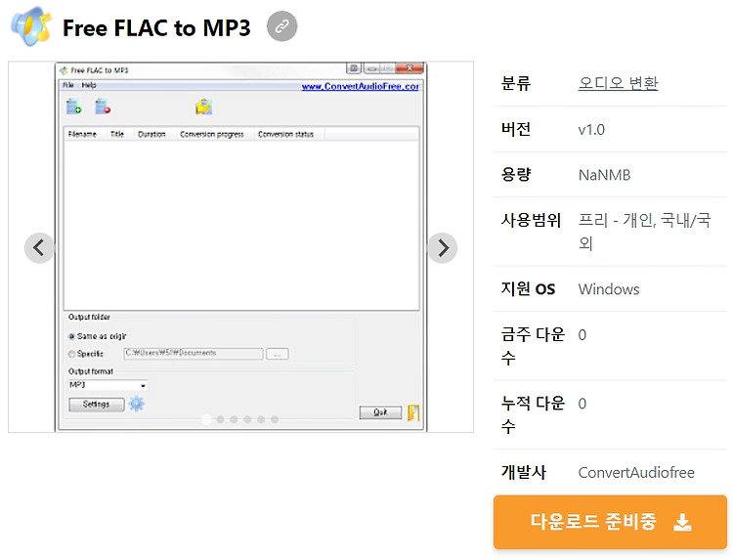Screen dimensions: 733x560
Task: Click the Windows supported OS value
Action: point(609,289)
